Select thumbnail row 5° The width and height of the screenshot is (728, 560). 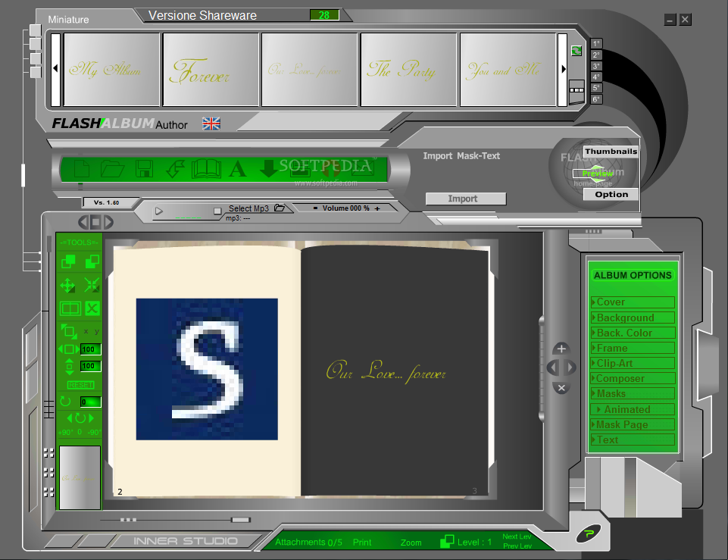click(596, 88)
